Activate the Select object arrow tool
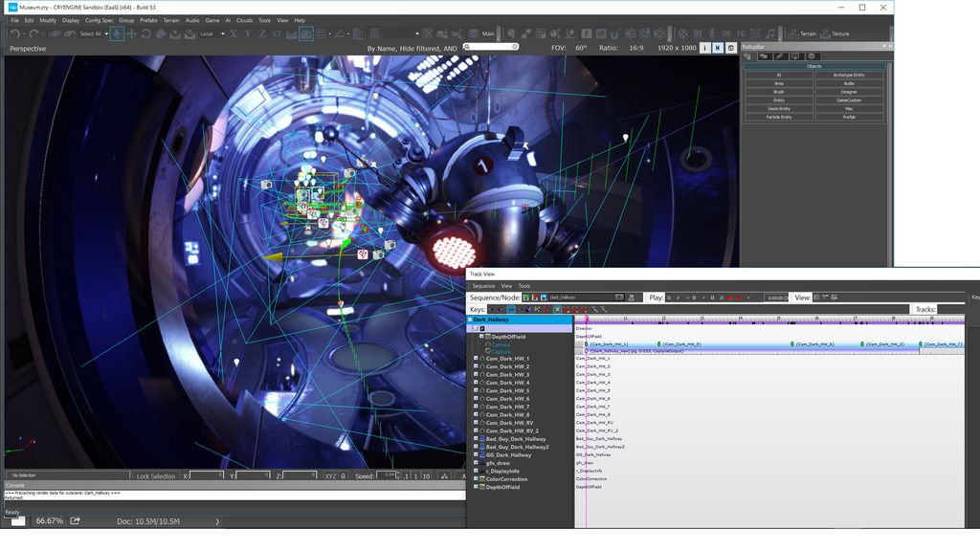This screenshot has height=551, width=980. coord(117,33)
